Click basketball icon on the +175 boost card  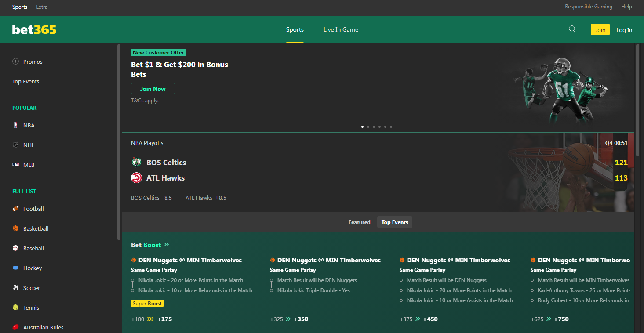[134, 260]
